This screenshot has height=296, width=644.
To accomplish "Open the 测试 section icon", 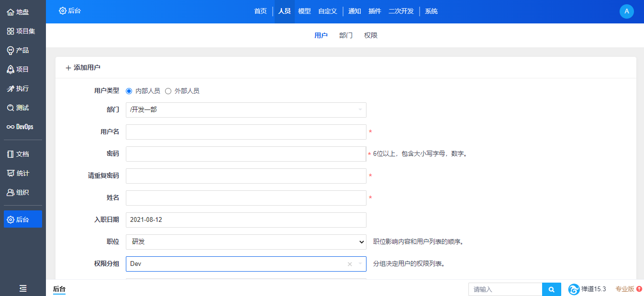I will (11, 108).
